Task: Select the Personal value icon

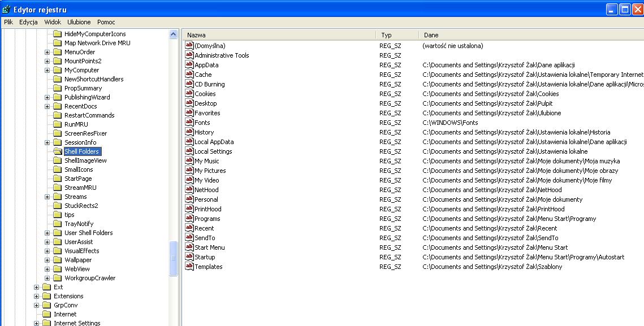Action: 189,199
